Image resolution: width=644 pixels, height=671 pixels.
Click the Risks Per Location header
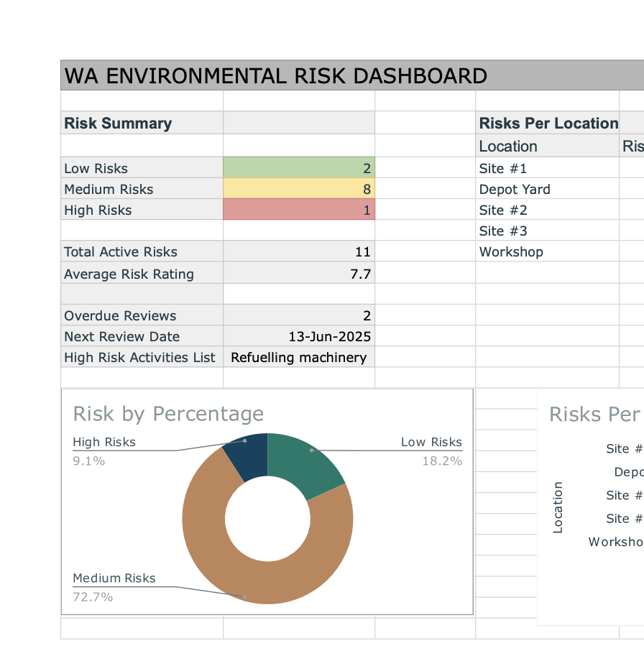(x=548, y=123)
